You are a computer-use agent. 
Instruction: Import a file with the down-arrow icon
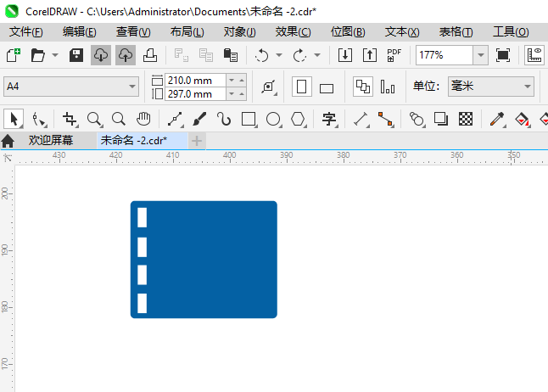(x=345, y=55)
